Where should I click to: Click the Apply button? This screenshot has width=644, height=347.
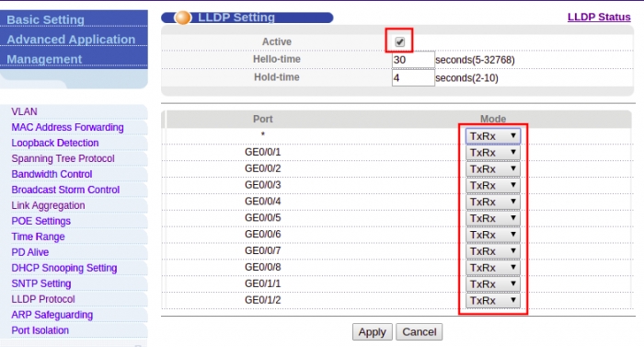click(x=372, y=331)
